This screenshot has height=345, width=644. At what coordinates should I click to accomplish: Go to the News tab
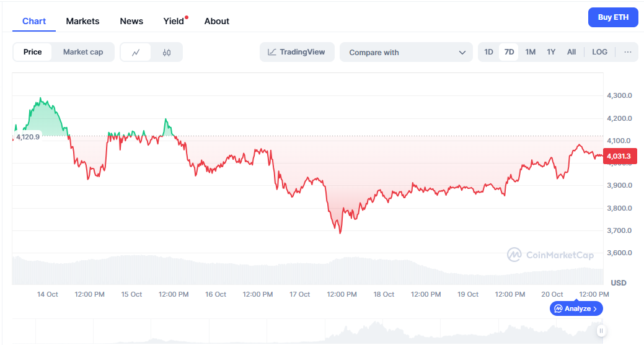(131, 21)
